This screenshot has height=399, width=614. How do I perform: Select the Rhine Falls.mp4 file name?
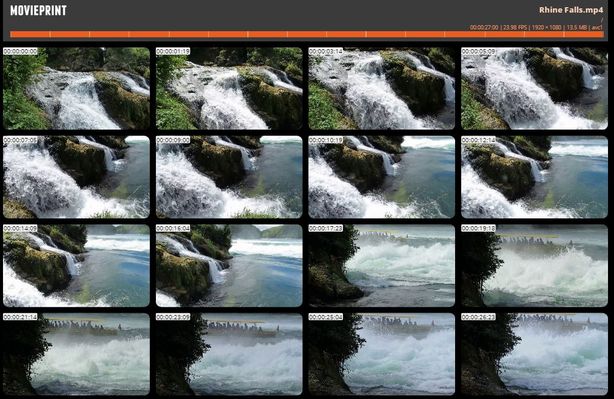point(571,10)
